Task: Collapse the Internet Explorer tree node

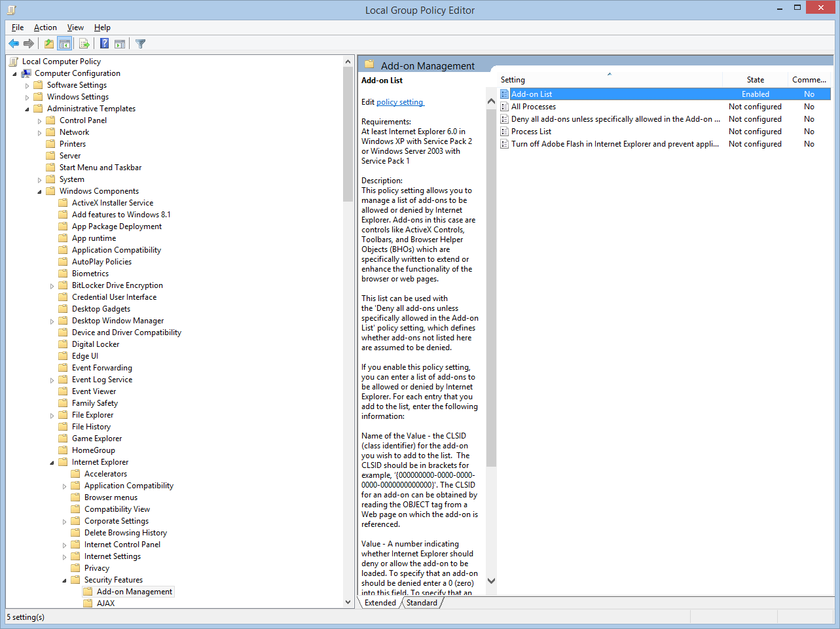Action: coord(52,463)
